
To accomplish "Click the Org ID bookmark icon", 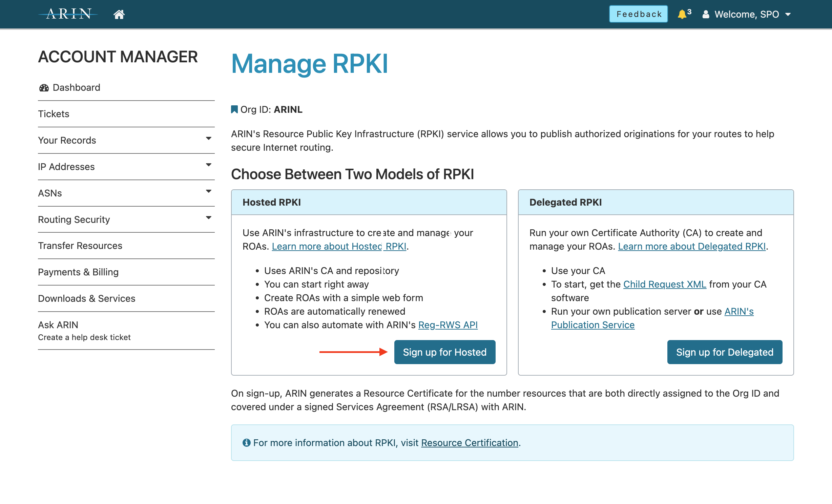I will coord(234,109).
